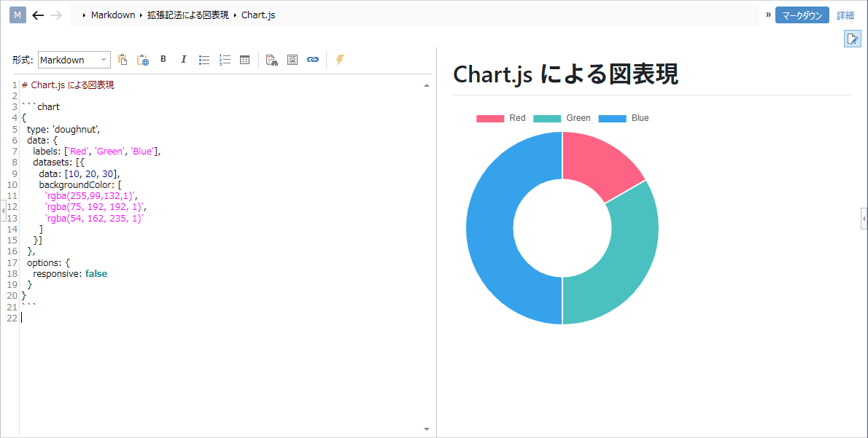Click the 'responsive: false' code line
Image resolution: width=868 pixels, height=438 pixels.
coord(70,274)
